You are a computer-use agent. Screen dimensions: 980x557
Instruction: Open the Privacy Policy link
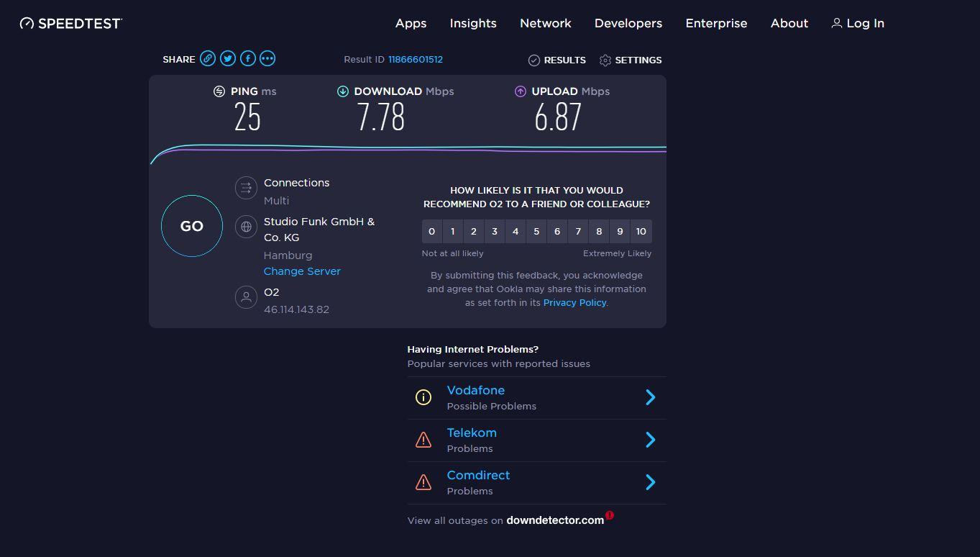click(x=574, y=303)
